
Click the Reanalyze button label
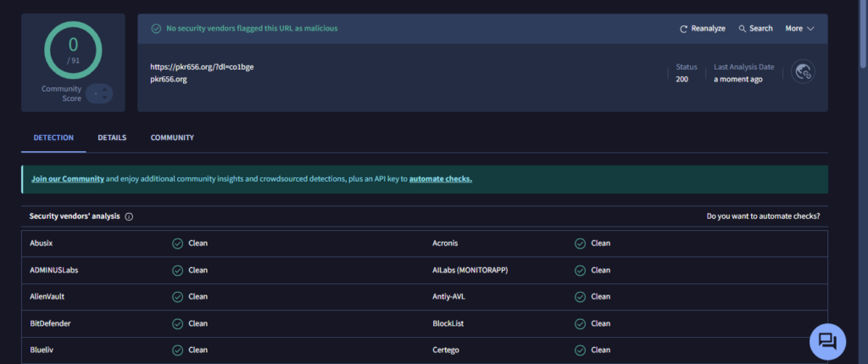click(708, 28)
